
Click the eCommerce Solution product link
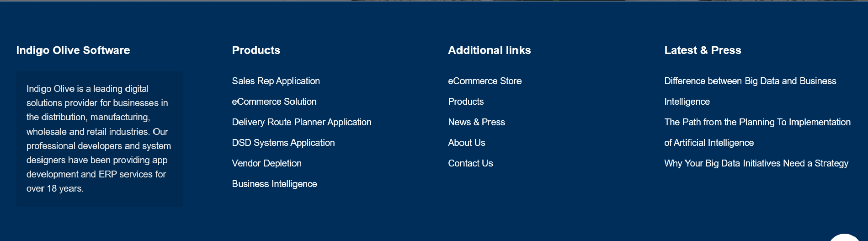tap(274, 102)
